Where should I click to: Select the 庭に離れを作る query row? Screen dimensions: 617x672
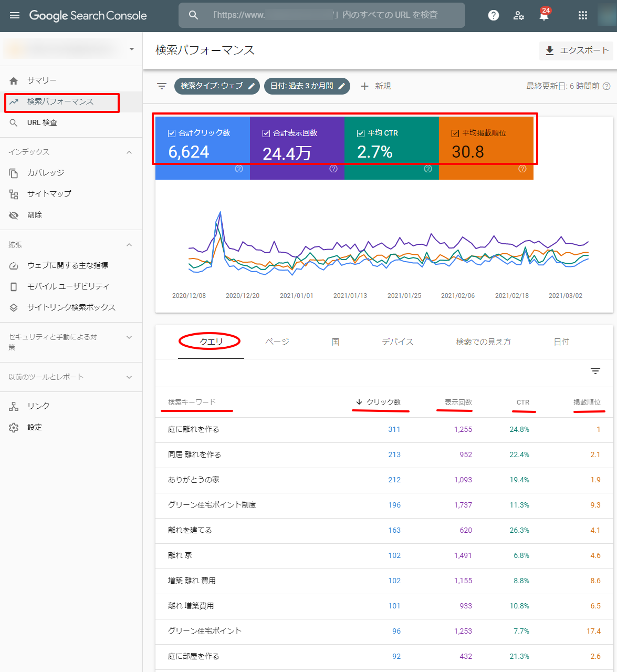384,430
